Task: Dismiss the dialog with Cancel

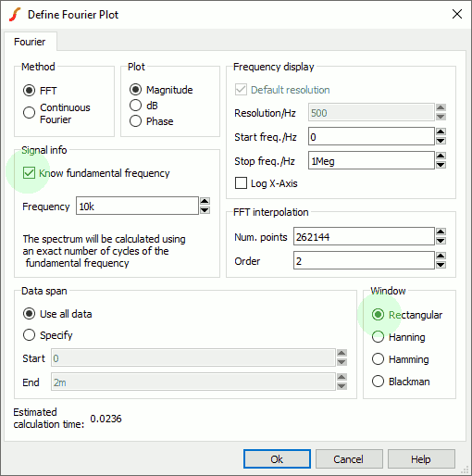Action: pos(349,459)
